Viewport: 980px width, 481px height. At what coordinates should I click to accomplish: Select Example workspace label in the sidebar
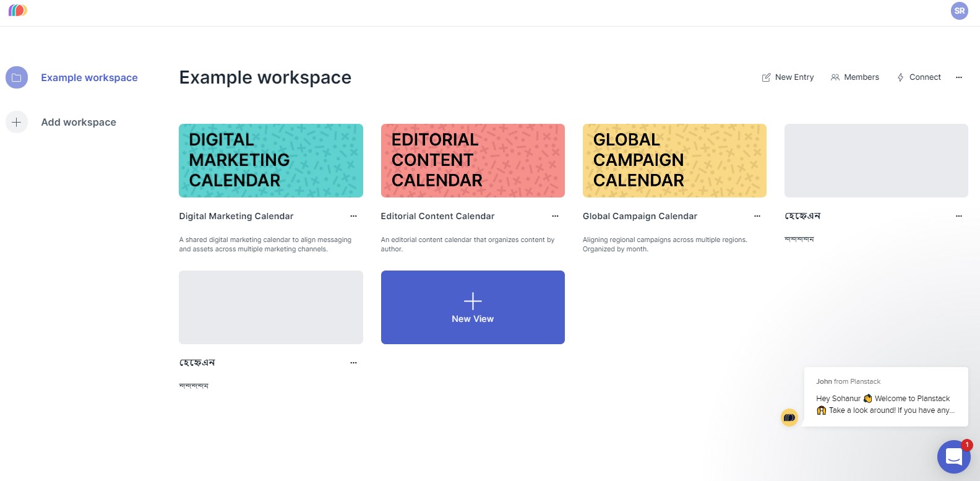[89, 77]
